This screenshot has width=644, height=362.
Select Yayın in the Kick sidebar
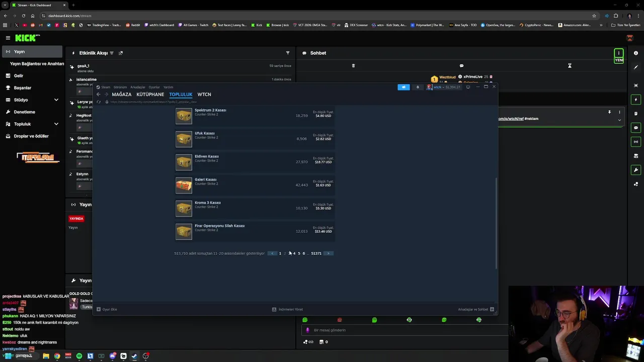pos(32,52)
